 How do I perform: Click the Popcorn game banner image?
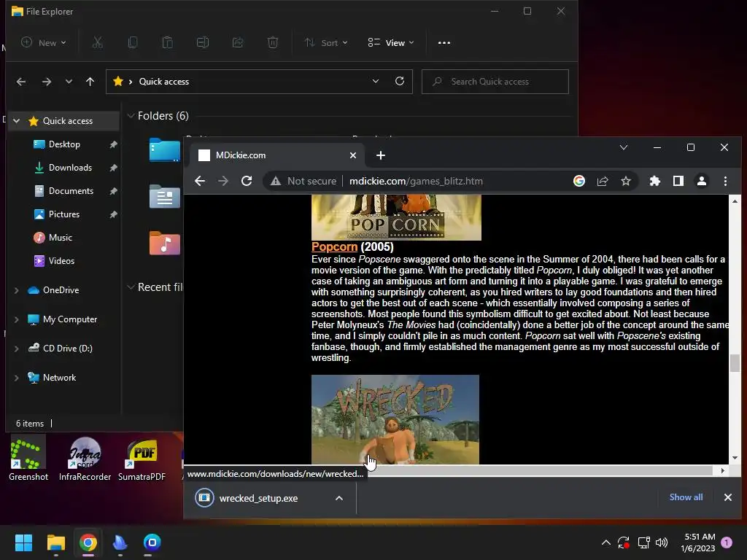point(396,217)
